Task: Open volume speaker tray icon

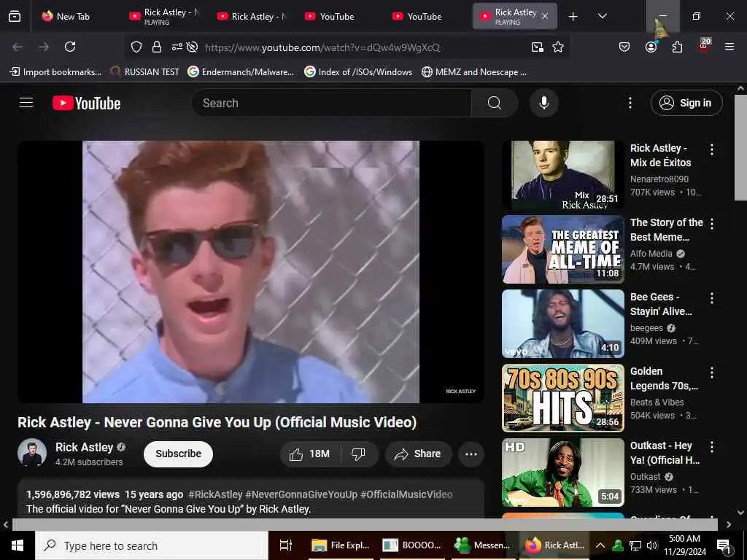Action: (x=651, y=545)
